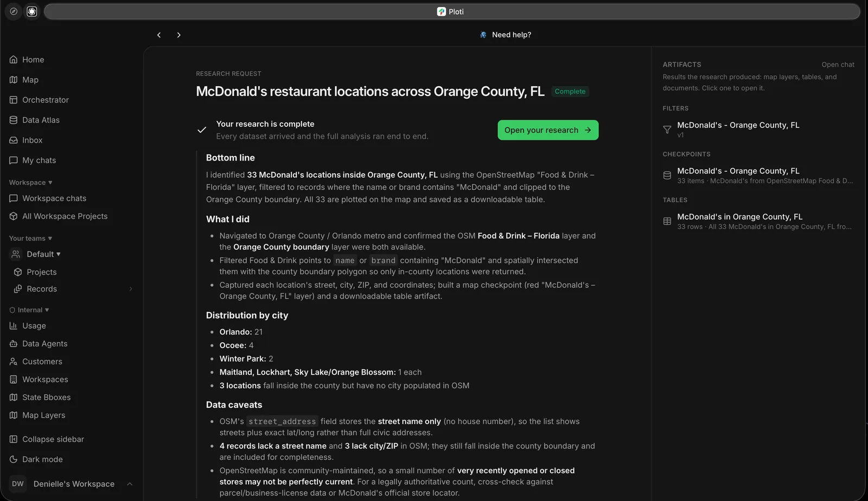Click the Orlando: 21 list entry
Image resolution: width=868 pixels, height=501 pixels.
coord(241,332)
